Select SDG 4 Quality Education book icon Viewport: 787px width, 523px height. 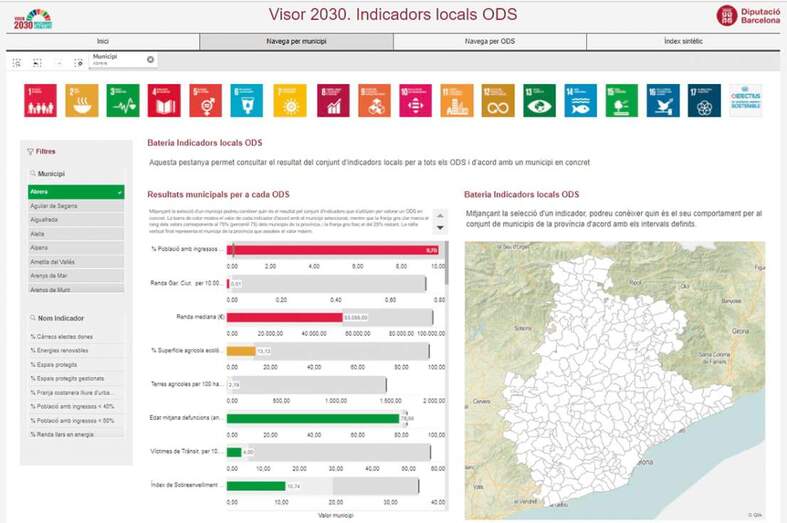(164, 100)
